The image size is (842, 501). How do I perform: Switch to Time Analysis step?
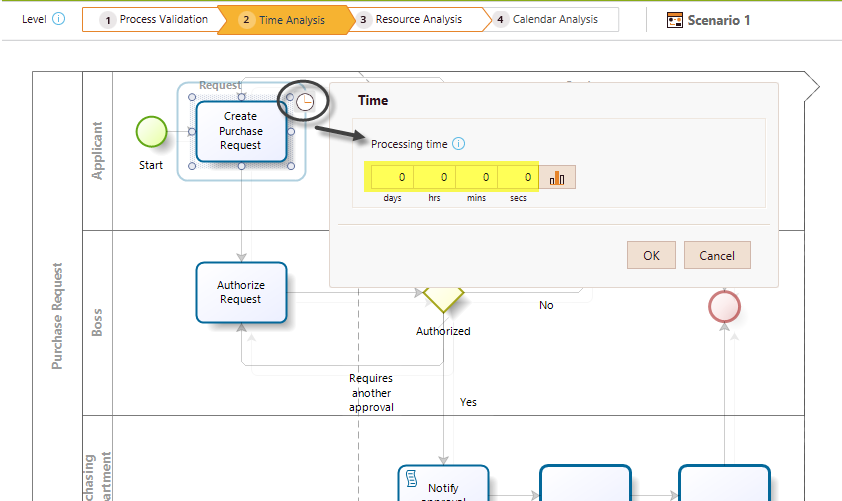point(285,20)
